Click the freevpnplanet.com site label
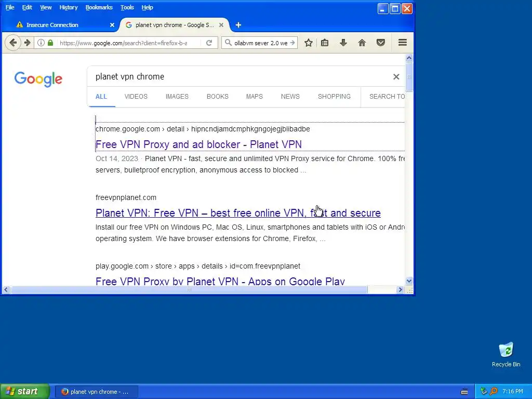 pyautogui.click(x=126, y=197)
